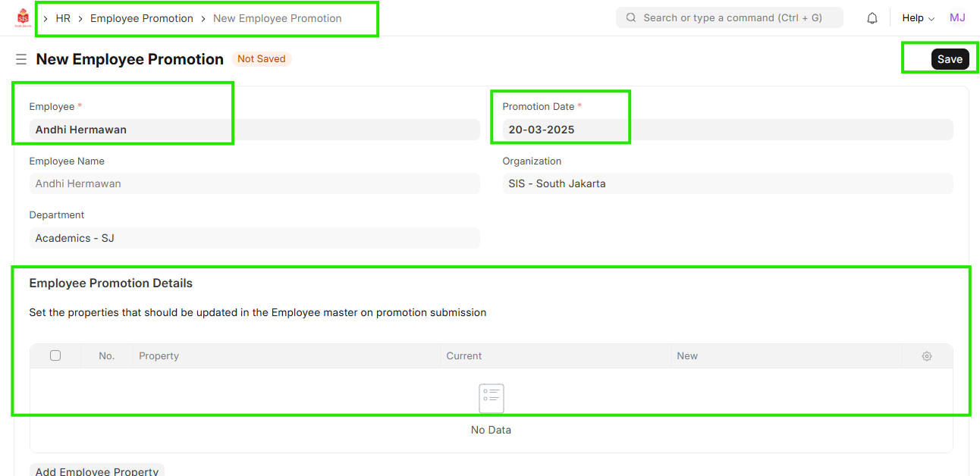This screenshot has height=476, width=980.
Task: Click Add Employee Property button
Action: point(97,471)
